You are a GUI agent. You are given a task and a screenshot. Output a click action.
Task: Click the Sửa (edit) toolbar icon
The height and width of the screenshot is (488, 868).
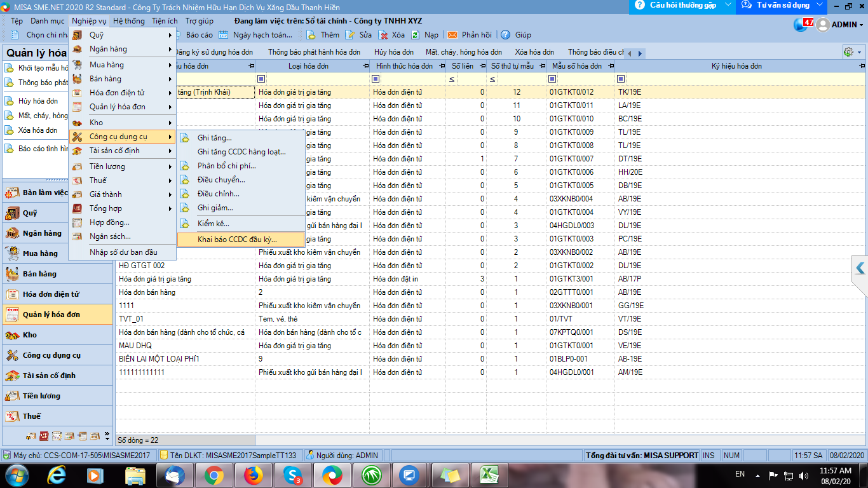point(350,35)
